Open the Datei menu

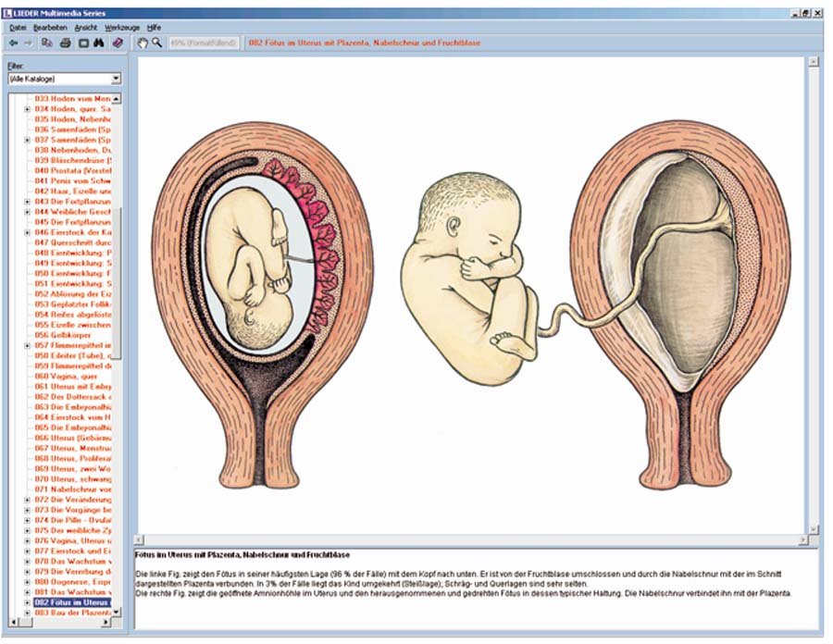tap(18, 28)
